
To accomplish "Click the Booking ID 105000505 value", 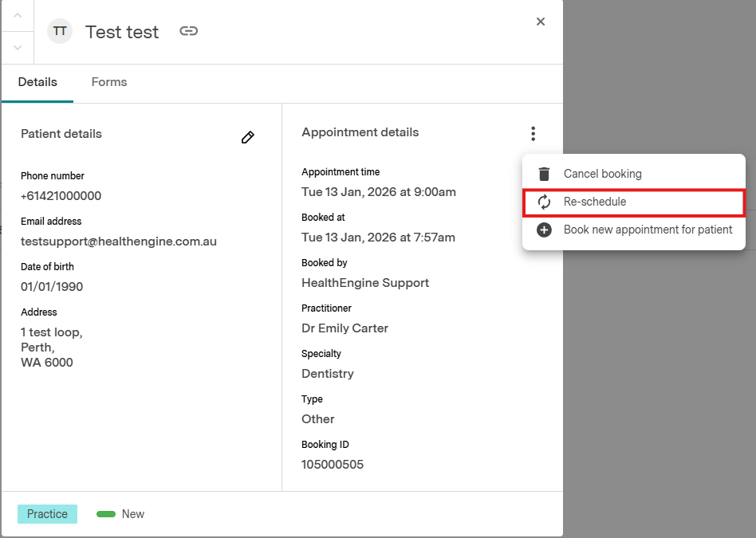I will tap(333, 465).
